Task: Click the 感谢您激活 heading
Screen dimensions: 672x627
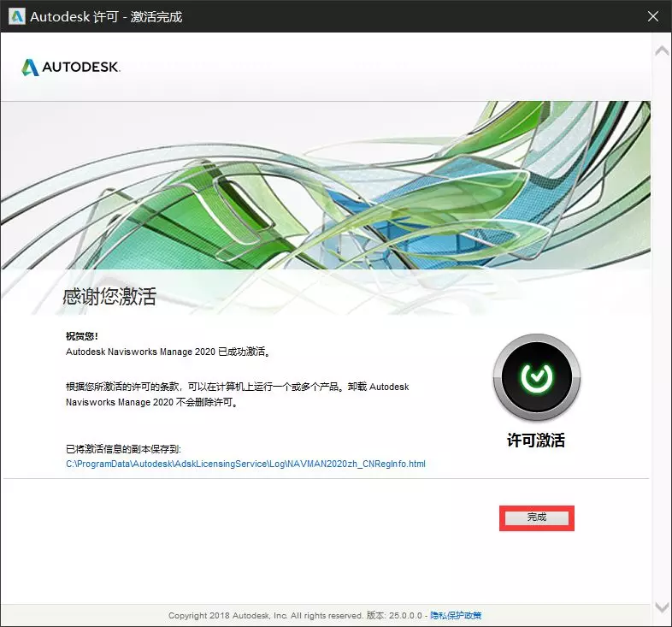Action: pos(109,296)
